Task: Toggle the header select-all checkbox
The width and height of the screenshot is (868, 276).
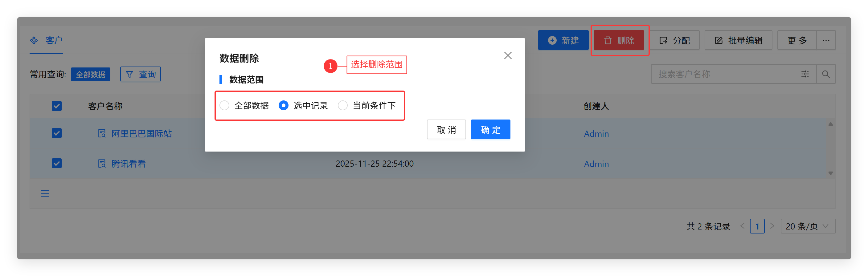Action: pos(57,106)
